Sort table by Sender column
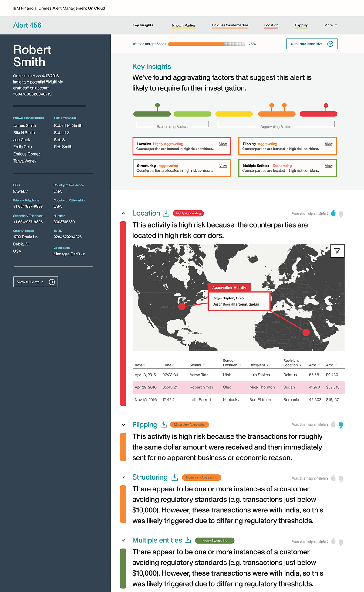Viewport: 364px width, 592px height. pyautogui.click(x=197, y=365)
